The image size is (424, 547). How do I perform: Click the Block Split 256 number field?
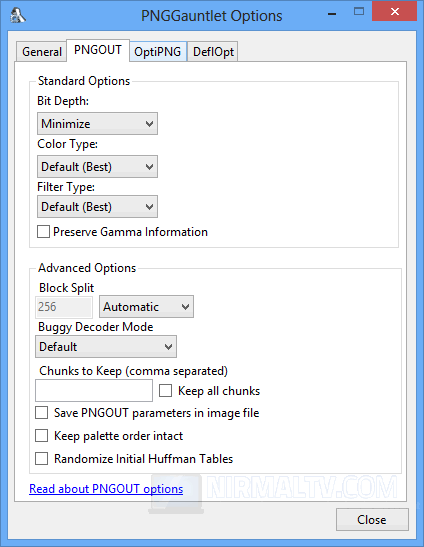[x=64, y=307]
